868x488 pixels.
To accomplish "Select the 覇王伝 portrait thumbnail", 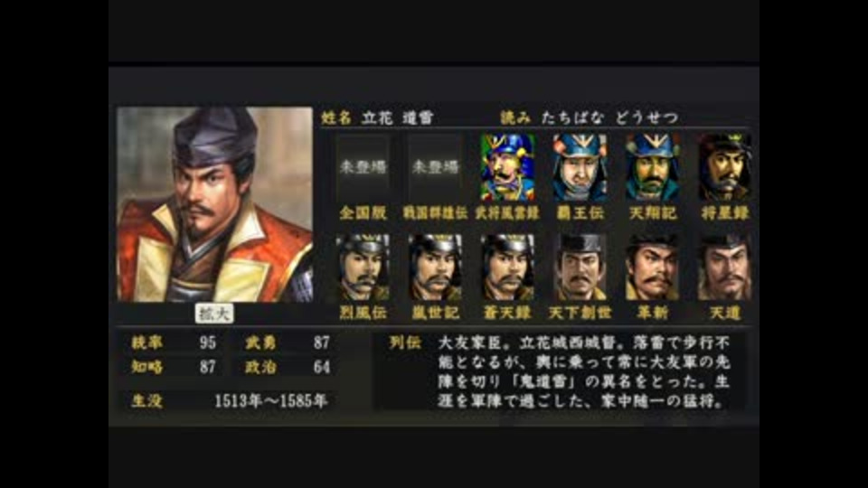I will [580, 167].
